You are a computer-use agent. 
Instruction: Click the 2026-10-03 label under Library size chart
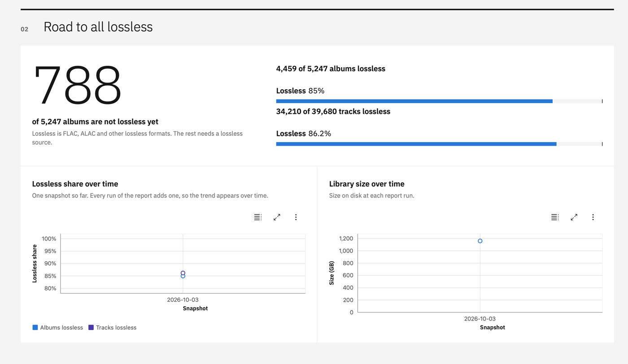480,319
